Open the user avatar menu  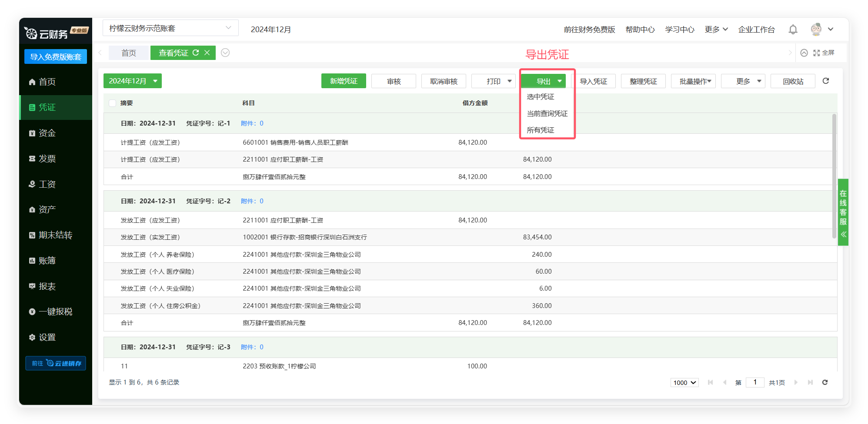[x=821, y=30]
